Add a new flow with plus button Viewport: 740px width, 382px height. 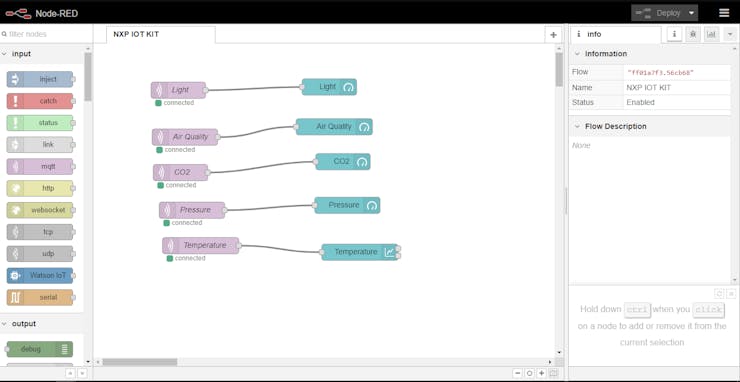point(553,34)
